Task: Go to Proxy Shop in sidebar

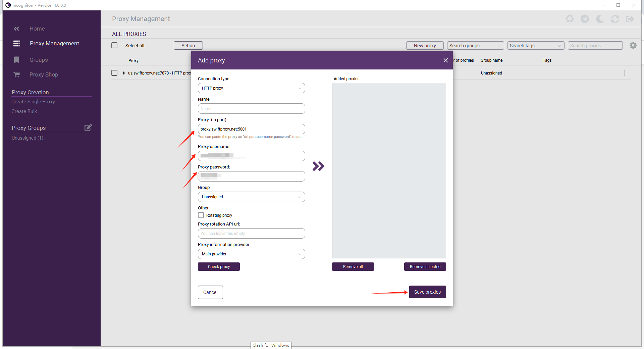Action: pyautogui.click(x=44, y=74)
